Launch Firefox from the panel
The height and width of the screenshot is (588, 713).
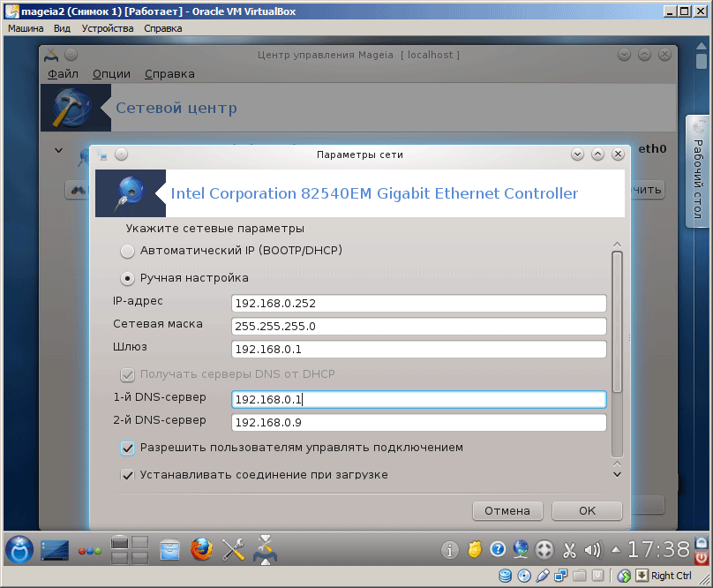coord(202,549)
